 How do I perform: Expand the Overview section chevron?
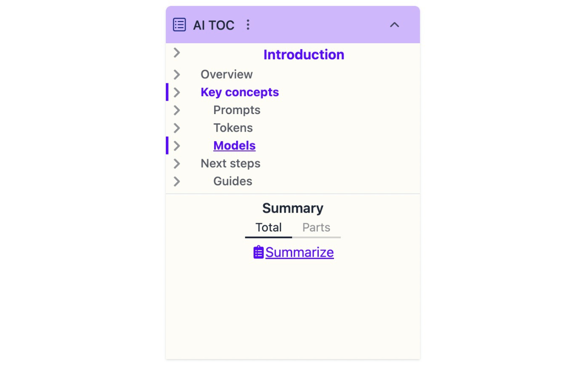click(x=177, y=75)
